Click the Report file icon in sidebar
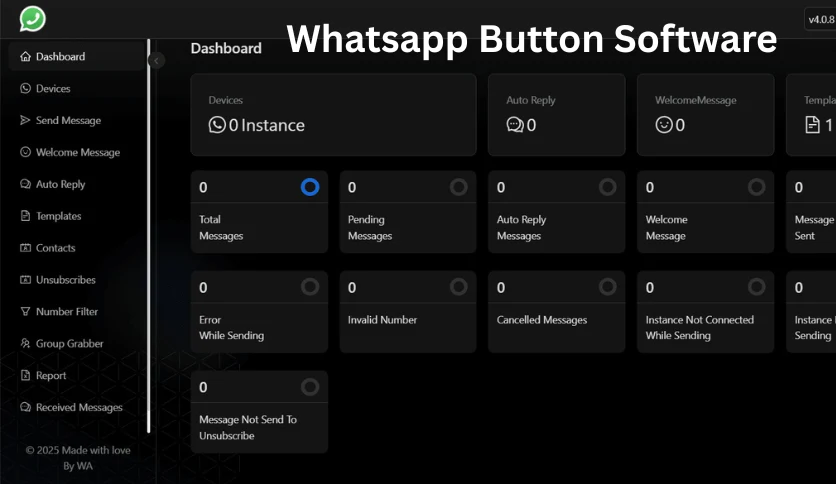 point(26,376)
